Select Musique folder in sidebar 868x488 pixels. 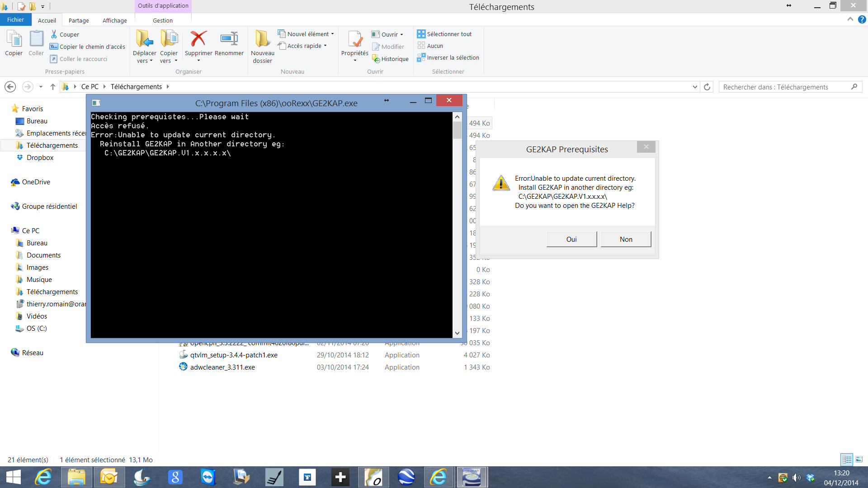pyautogui.click(x=39, y=280)
